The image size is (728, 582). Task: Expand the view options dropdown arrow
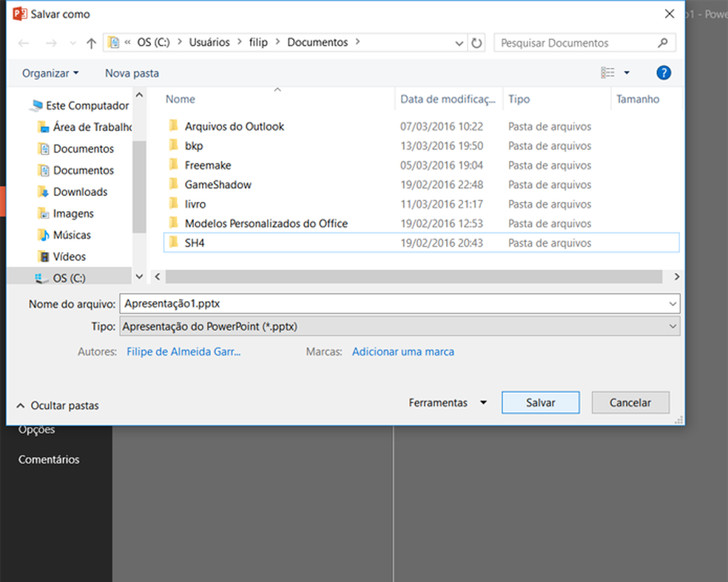627,72
